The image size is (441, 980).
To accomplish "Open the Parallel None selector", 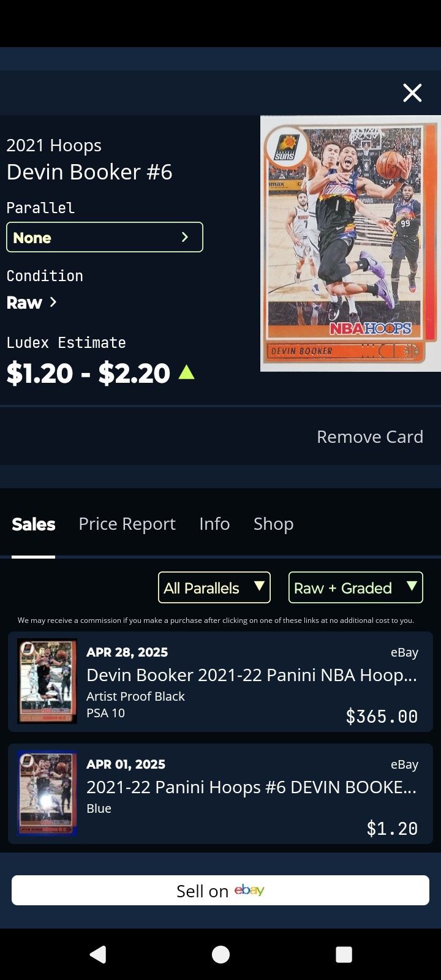I will [104, 237].
